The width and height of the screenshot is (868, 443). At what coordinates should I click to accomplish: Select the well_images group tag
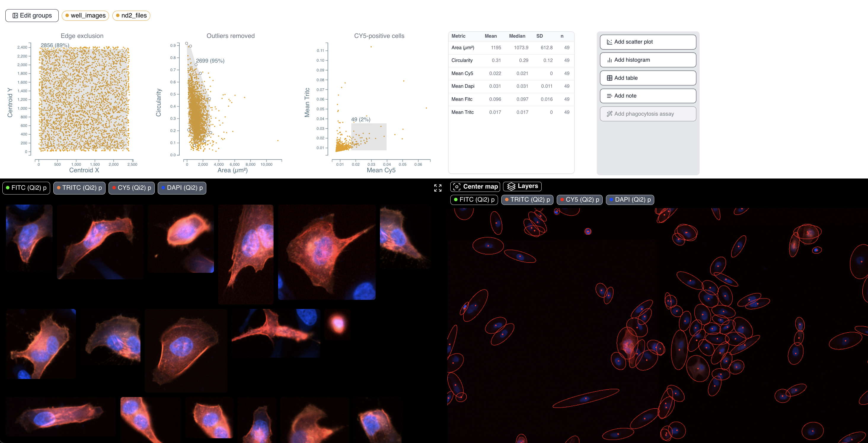pos(85,15)
